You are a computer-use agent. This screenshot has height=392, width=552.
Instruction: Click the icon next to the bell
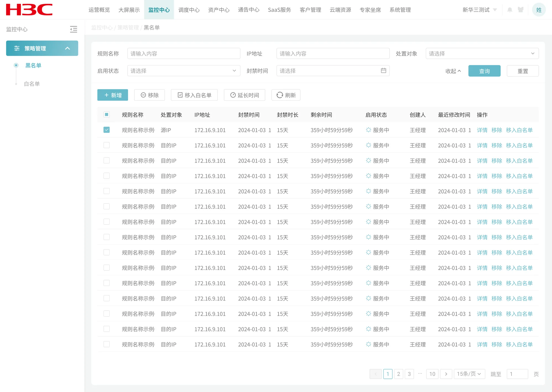[x=521, y=10]
